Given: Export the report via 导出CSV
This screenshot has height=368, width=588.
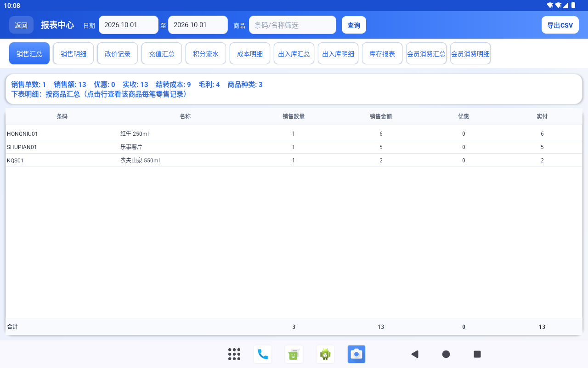Looking at the screenshot, I should point(560,25).
